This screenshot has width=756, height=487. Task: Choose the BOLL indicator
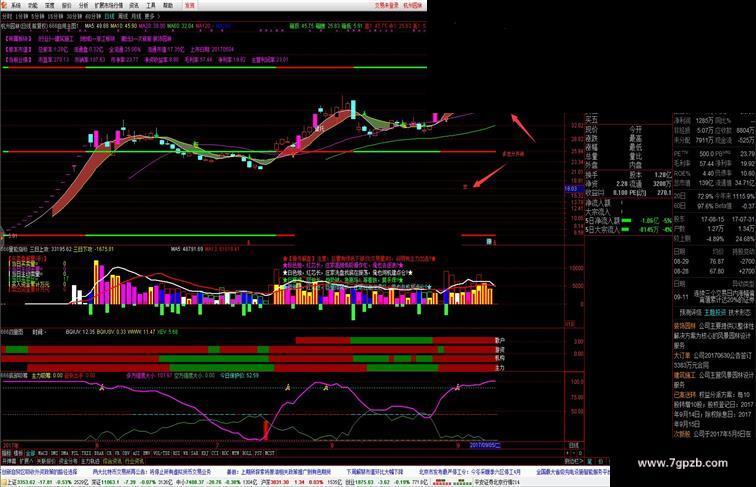246,453
